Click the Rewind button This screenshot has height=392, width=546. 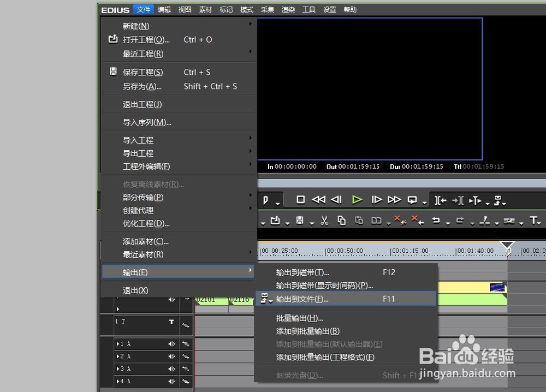(x=318, y=200)
